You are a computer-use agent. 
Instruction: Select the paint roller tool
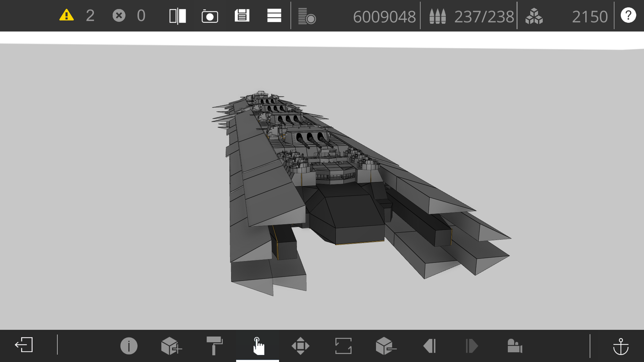215,346
